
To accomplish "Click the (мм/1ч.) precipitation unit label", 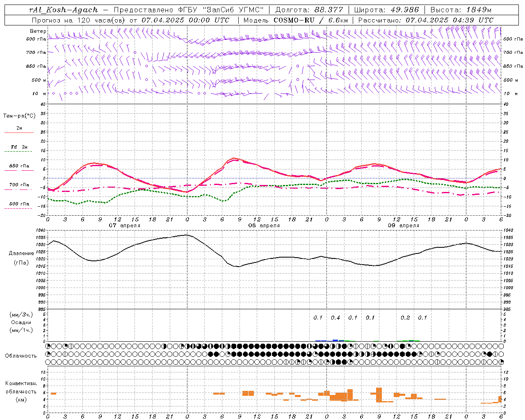I will 21,331.
